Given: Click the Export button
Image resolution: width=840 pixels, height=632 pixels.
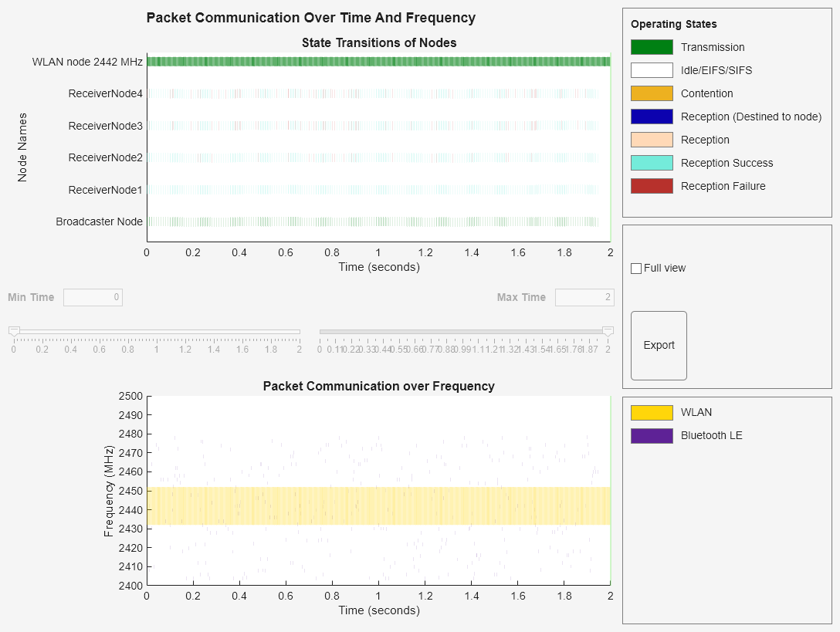Looking at the screenshot, I should click(x=659, y=345).
